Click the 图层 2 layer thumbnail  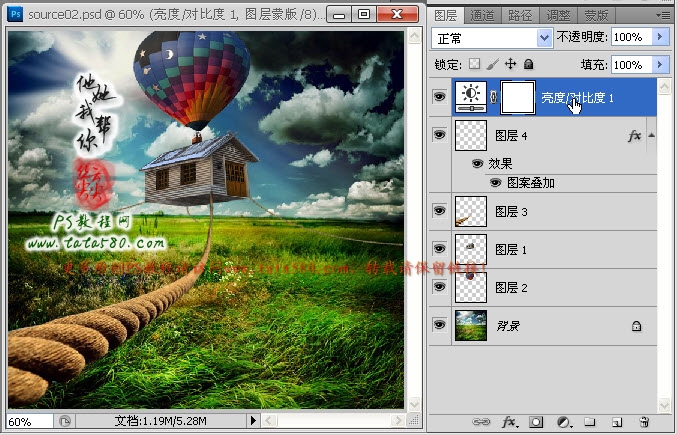point(471,287)
